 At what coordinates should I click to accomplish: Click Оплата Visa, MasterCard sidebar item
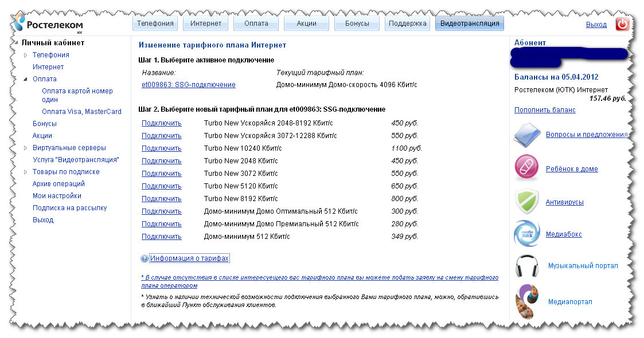(x=81, y=112)
